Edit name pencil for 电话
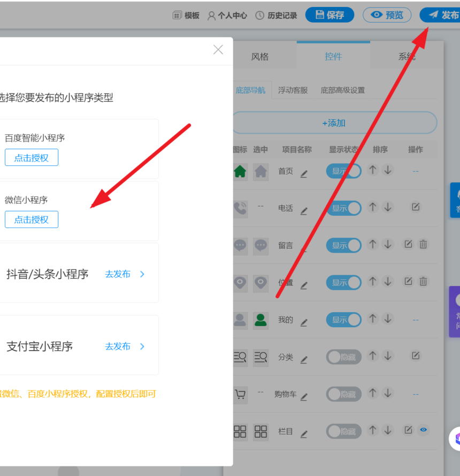Image resolution: width=460 pixels, height=476 pixels. pyautogui.click(x=304, y=211)
